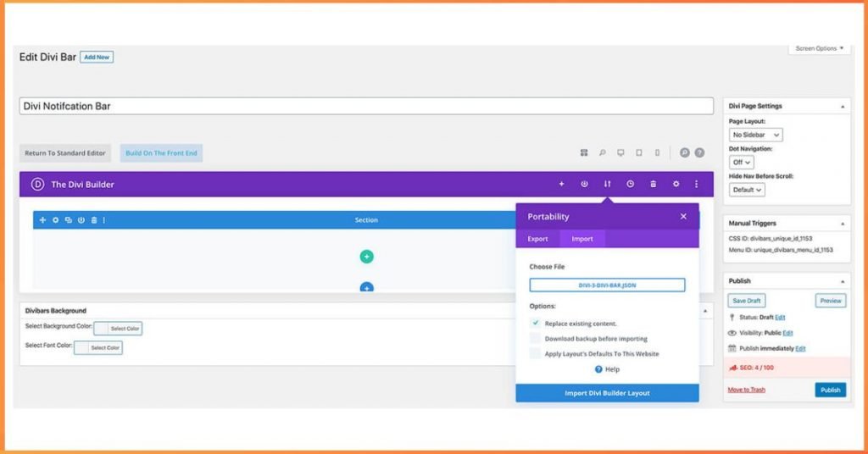Image resolution: width=868 pixels, height=454 pixels.
Task: Click the Help icon in the Portability panel
Action: [598, 369]
